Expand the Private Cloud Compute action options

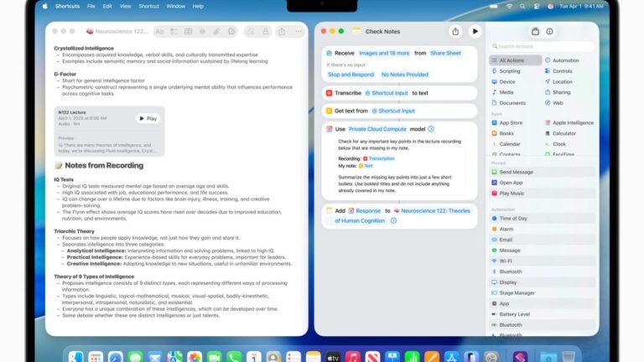(x=431, y=128)
